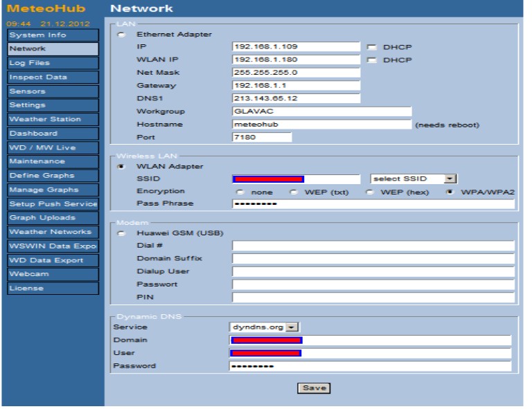Screen dimensions: 532x409
Task: Go to Log Files section
Action: click(52, 63)
